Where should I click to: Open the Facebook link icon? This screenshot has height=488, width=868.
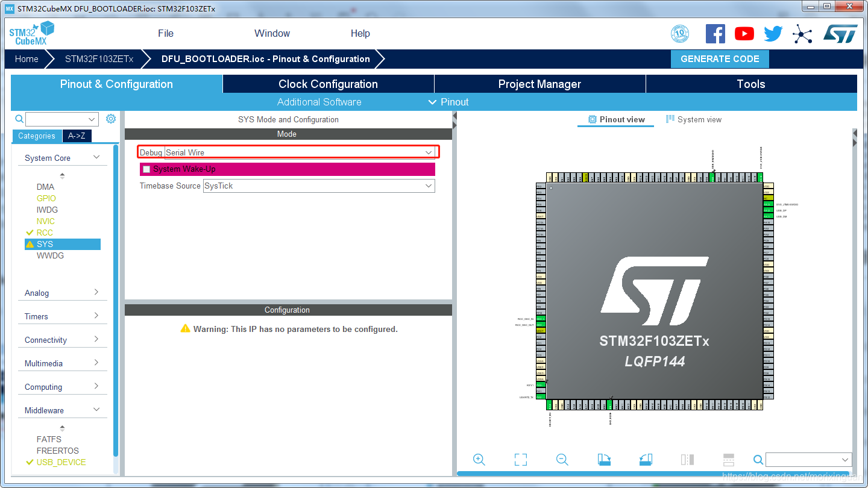pos(715,34)
